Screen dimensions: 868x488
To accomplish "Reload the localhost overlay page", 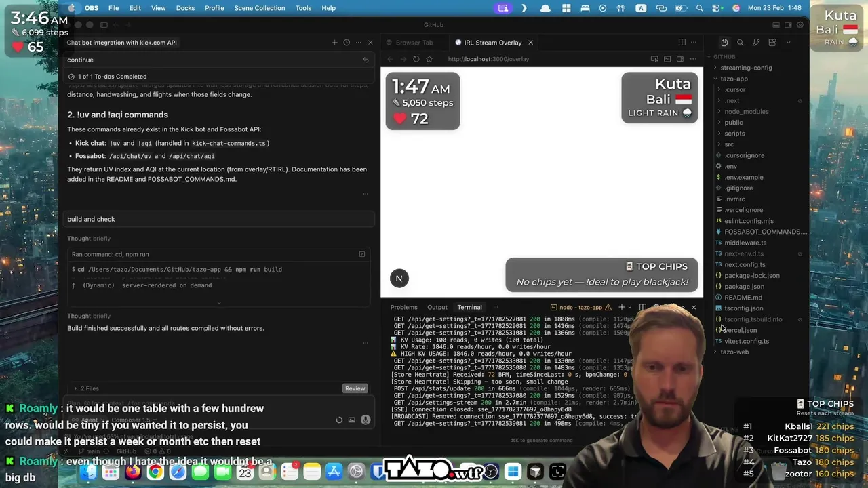I will (416, 59).
